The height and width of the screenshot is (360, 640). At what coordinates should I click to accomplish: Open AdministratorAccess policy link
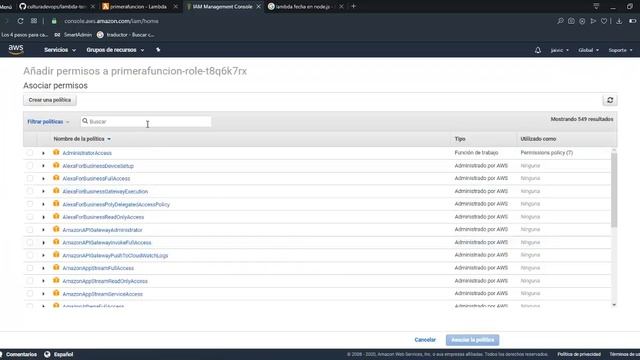click(x=87, y=153)
